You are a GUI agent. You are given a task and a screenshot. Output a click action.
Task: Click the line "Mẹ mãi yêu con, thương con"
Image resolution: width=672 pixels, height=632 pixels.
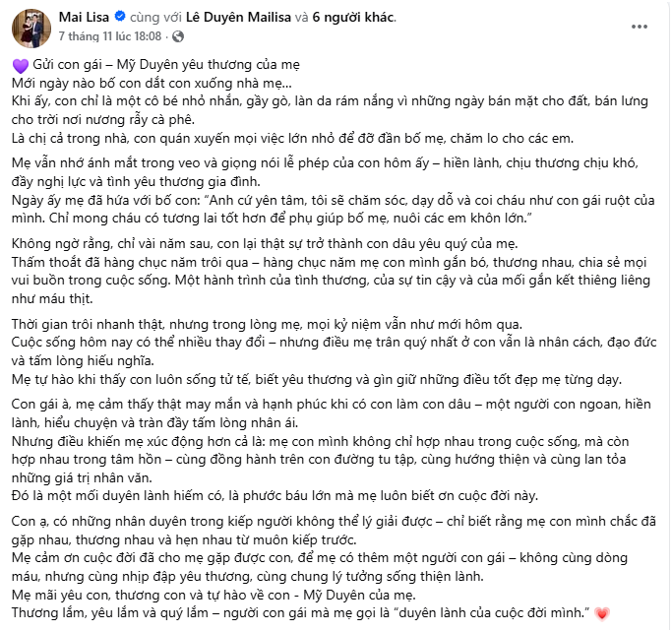tap(197, 595)
